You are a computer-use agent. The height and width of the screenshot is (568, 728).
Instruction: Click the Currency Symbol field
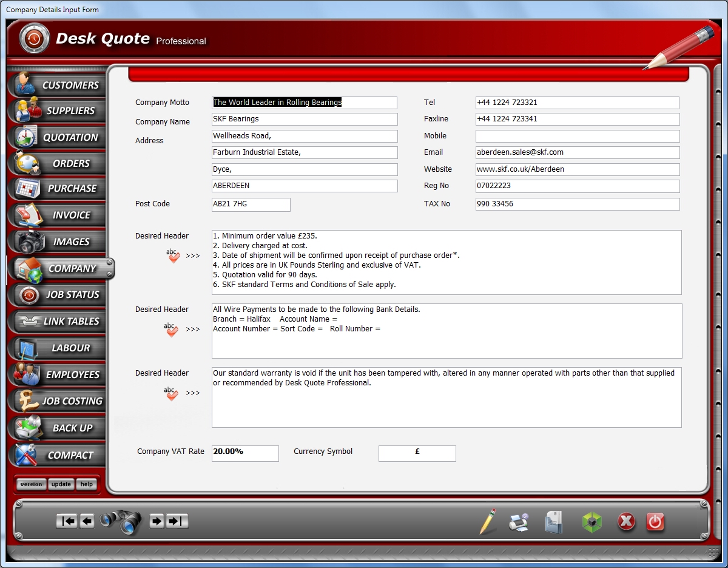pyautogui.click(x=417, y=453)
